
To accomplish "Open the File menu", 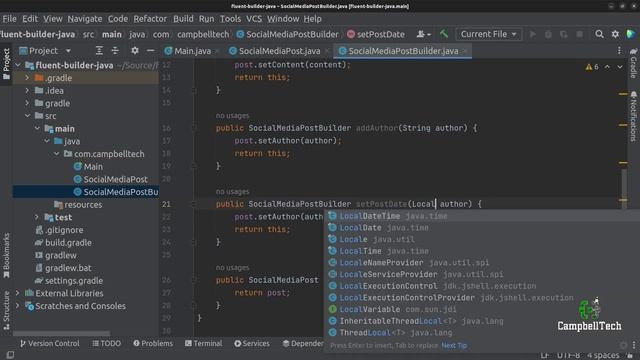I will click(x=9, y=19).
